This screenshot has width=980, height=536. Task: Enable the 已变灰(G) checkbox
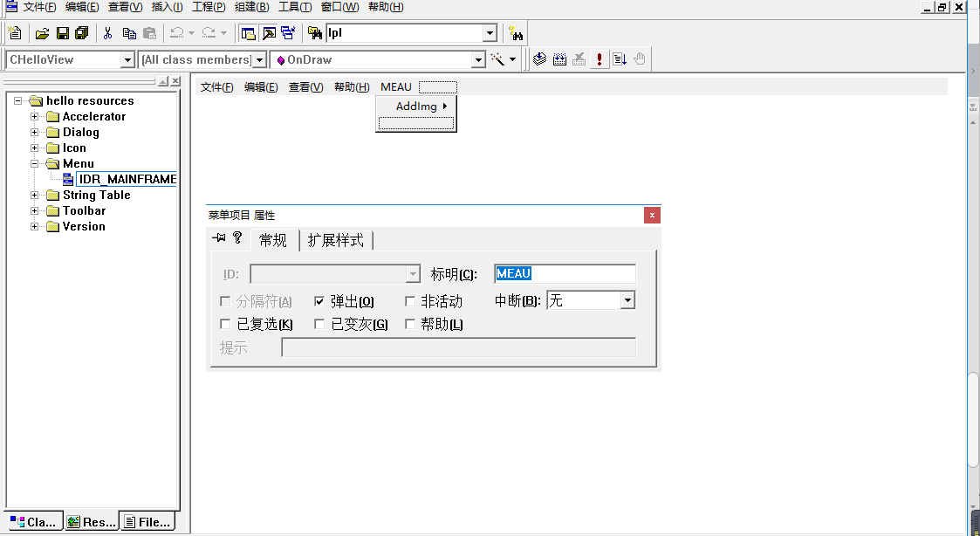[x=320, y=324]
